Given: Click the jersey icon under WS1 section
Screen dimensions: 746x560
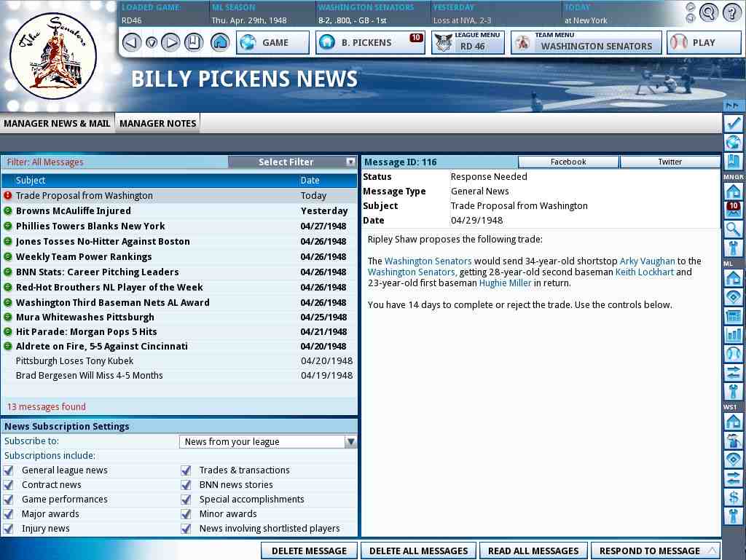Looking at the screenshot, I should 733,517.
